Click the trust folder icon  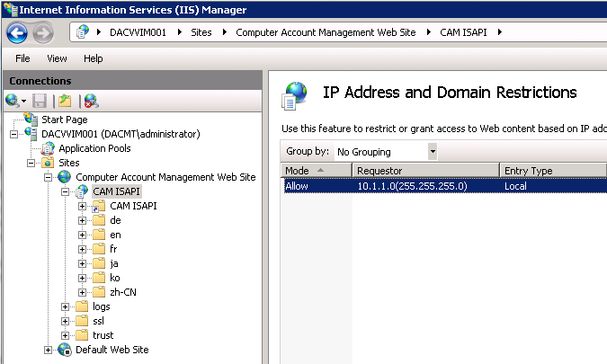click(82, 335)
